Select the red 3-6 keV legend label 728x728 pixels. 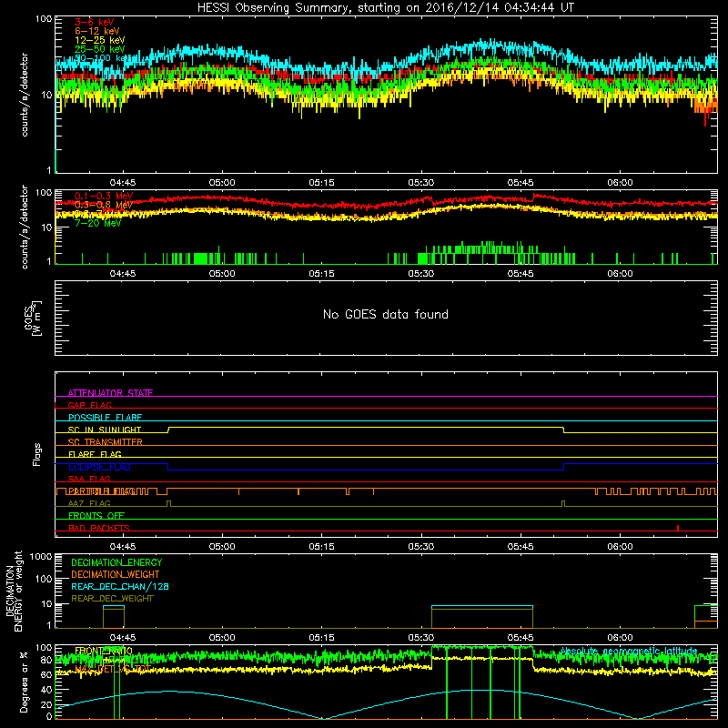[x=94, y=22]
